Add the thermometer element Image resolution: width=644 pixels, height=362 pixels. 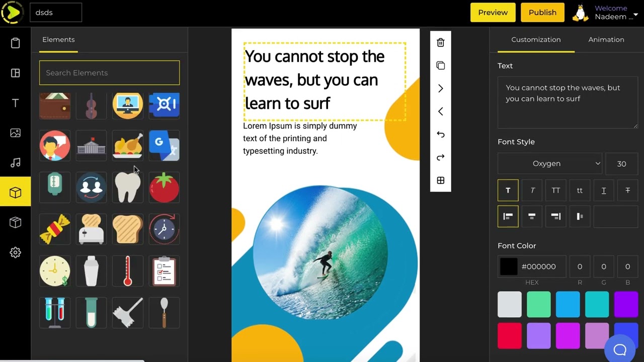point(127,270)
